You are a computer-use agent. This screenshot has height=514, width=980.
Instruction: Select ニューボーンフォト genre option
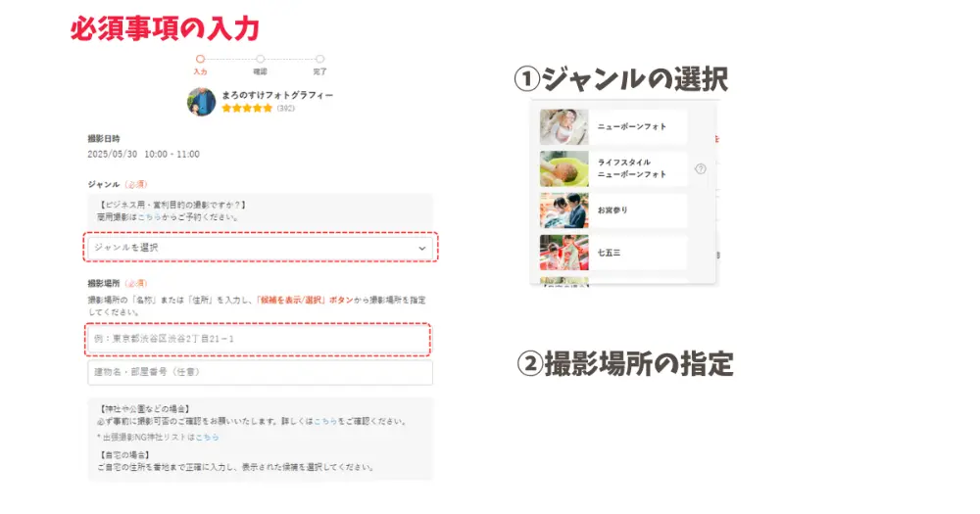[613, 126]
